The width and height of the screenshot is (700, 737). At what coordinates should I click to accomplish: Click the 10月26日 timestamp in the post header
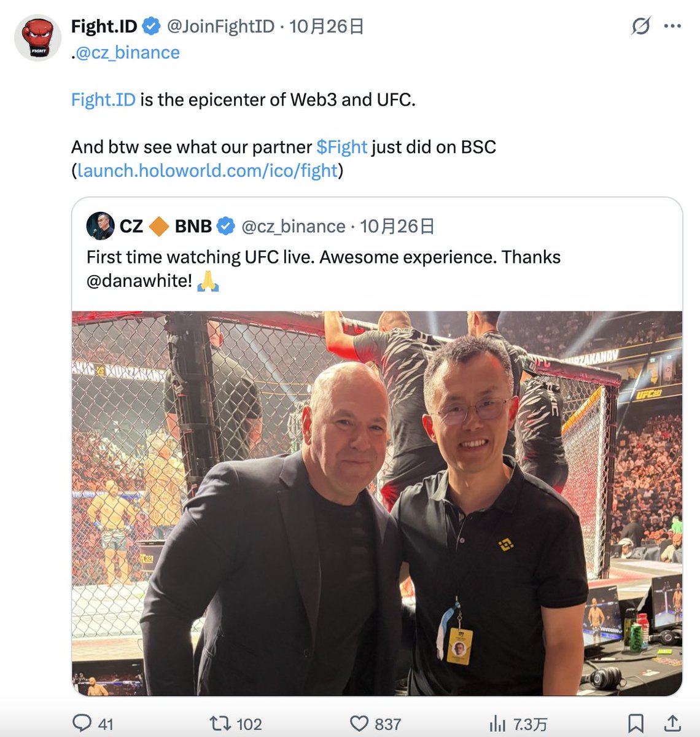(327, 26)
